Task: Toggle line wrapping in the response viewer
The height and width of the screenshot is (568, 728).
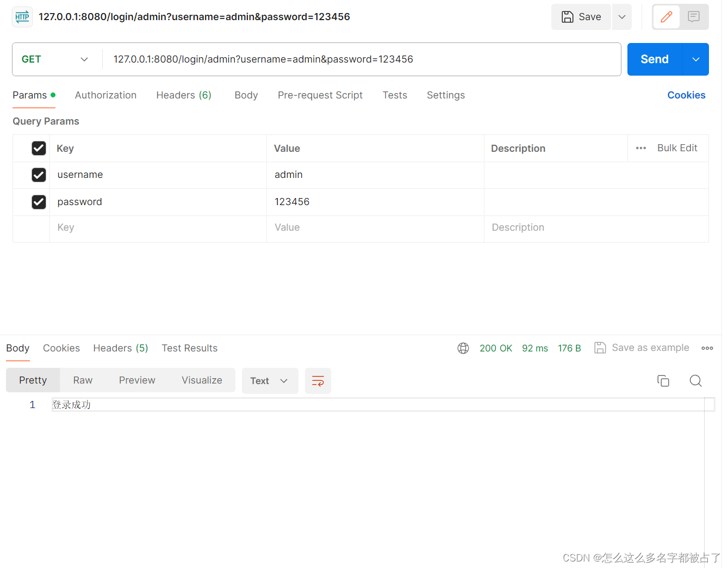Action: (x=318, y=381)
